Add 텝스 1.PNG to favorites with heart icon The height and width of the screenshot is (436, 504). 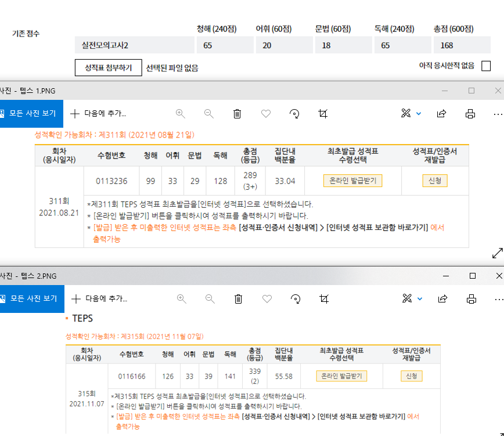(266, 114)
